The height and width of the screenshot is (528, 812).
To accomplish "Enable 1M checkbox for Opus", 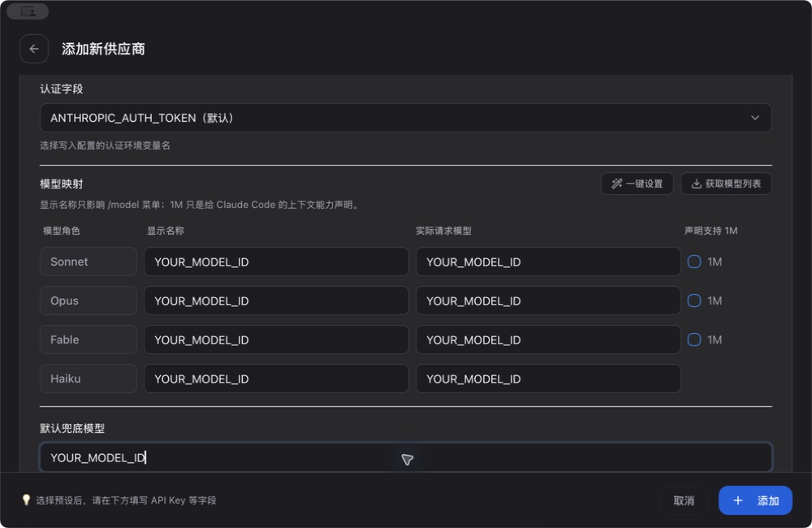I will (694, 301).
